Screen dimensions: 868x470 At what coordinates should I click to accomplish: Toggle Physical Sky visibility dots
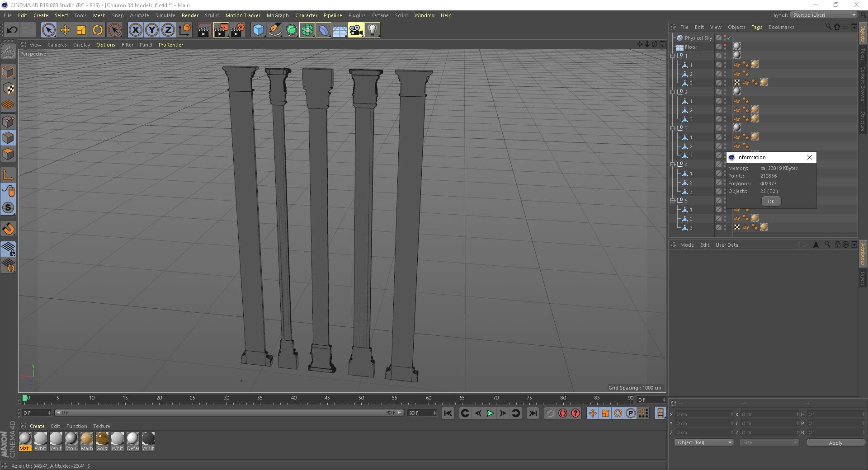tap(725, 38)
